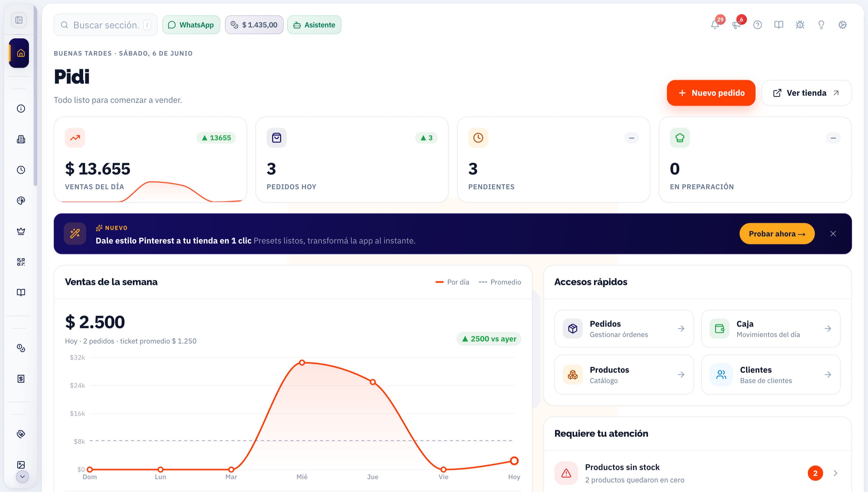Dismiss the Pinterest style banner

coord(833,234)
